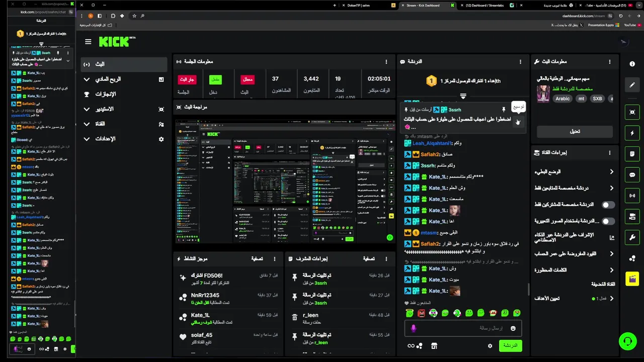This screenshot has width=644, height=362.
Task: Bookmark this page with the star icon
Action: pos(134,16)
